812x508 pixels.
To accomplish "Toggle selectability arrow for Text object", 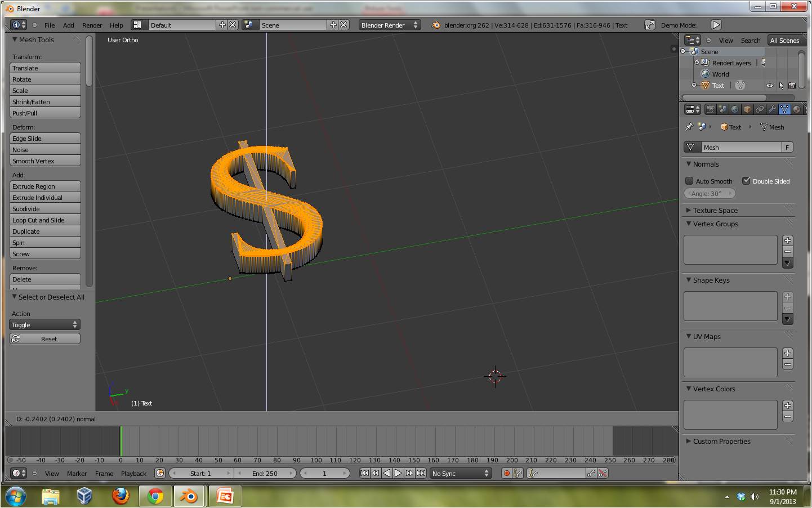I will tap(781, 86).
